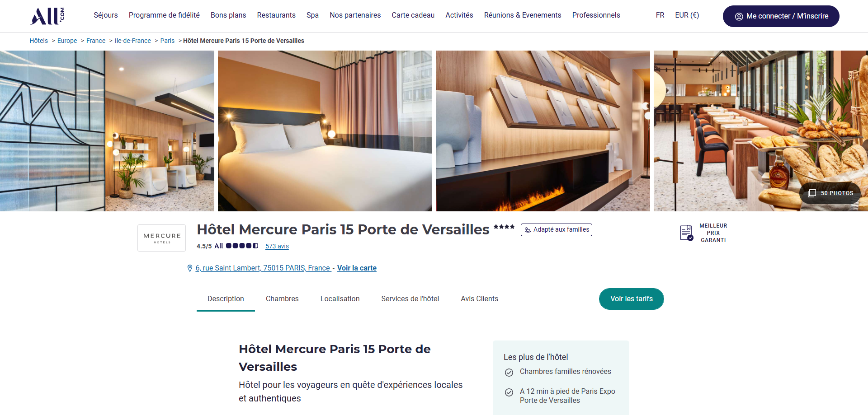This screenshot has width=868, height=415.
Task: Click the best price guaranteed icon
Action: click(687, 233)
